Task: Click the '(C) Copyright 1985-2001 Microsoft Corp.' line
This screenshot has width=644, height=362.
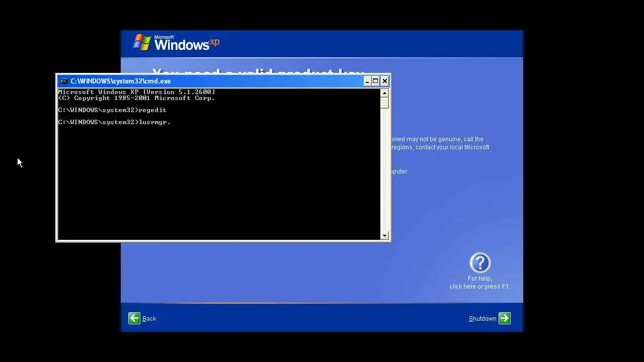Action: coord(137,98)
